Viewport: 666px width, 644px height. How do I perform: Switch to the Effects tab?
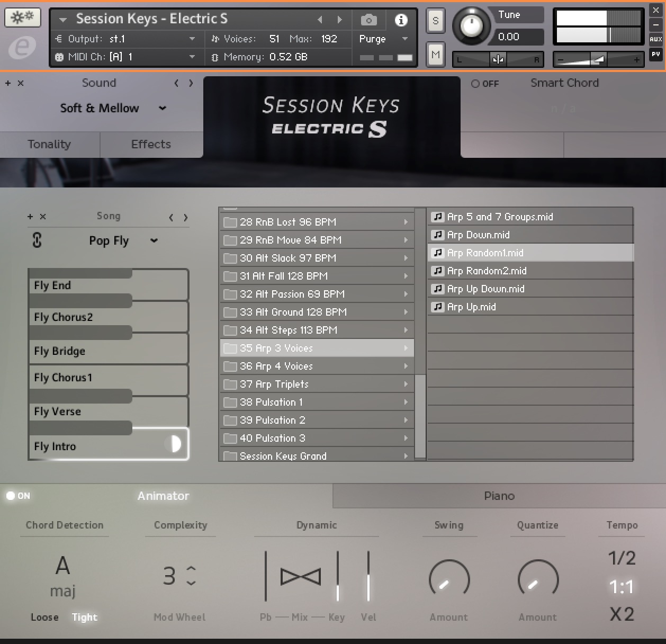[151, 144]
